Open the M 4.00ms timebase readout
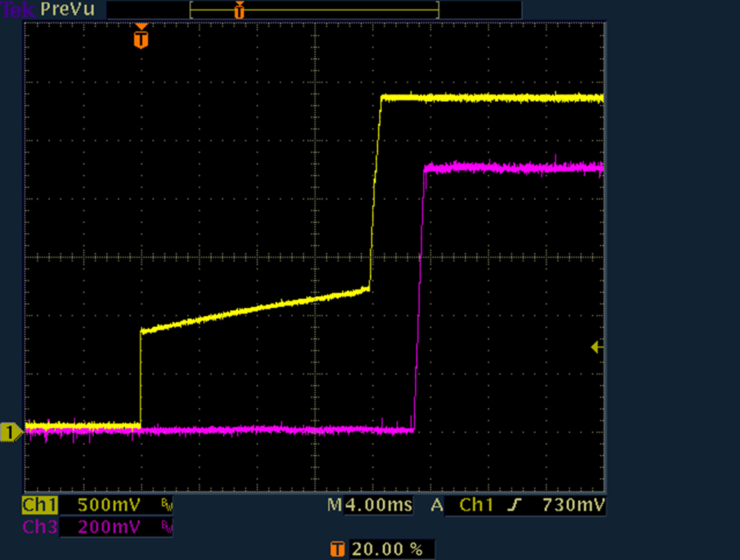Screen dimensions: 740x560 pos(370,505)
